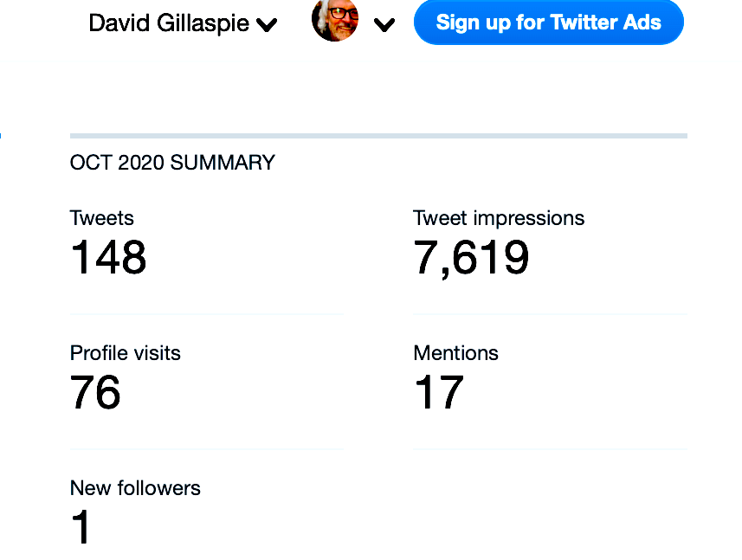The height and width of the screenshot is (560, 742).
Task: Click the thin separator line below 148
Action: (x=206, y=314)
